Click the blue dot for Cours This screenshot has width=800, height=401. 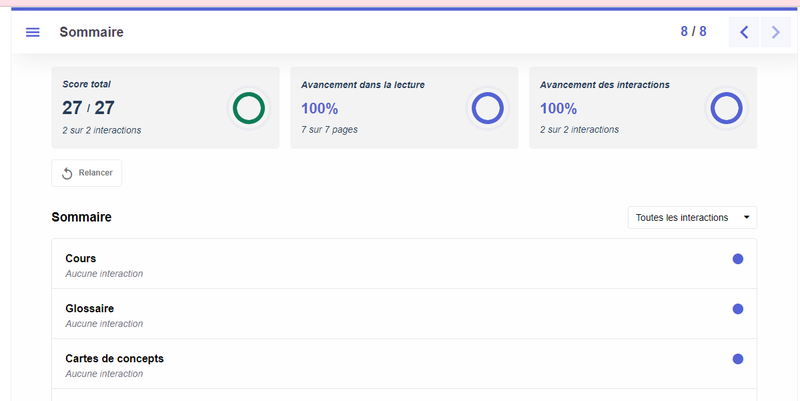coord(738,259)
